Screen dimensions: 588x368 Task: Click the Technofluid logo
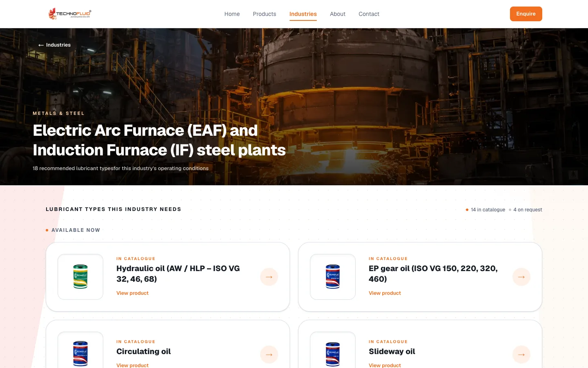69,14
